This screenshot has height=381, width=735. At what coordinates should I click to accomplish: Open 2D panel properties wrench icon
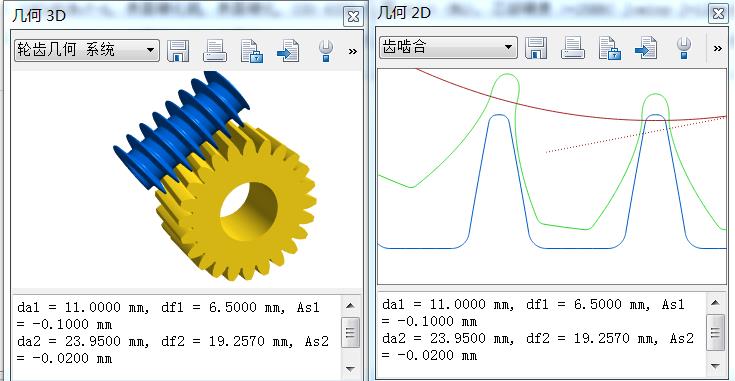pos(683,48)
